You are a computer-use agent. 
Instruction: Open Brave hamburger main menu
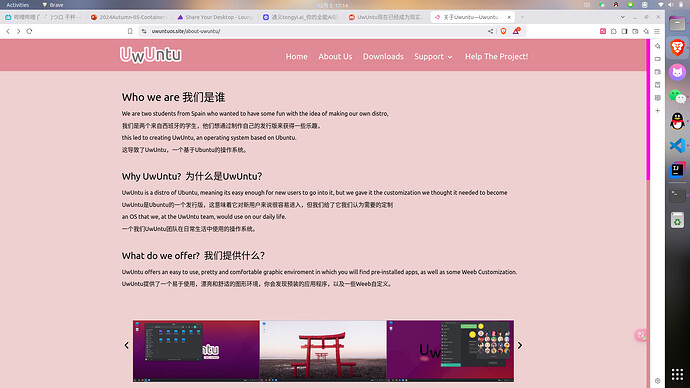point(657,31)
